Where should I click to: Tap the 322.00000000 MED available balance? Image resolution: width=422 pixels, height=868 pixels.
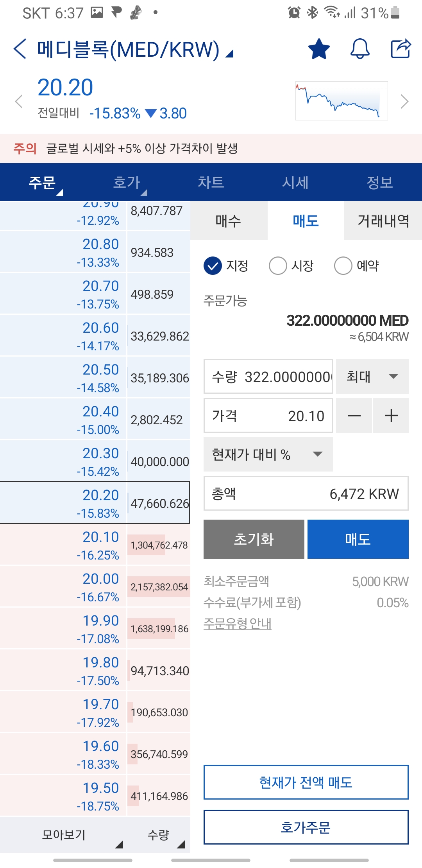[347, 321]
